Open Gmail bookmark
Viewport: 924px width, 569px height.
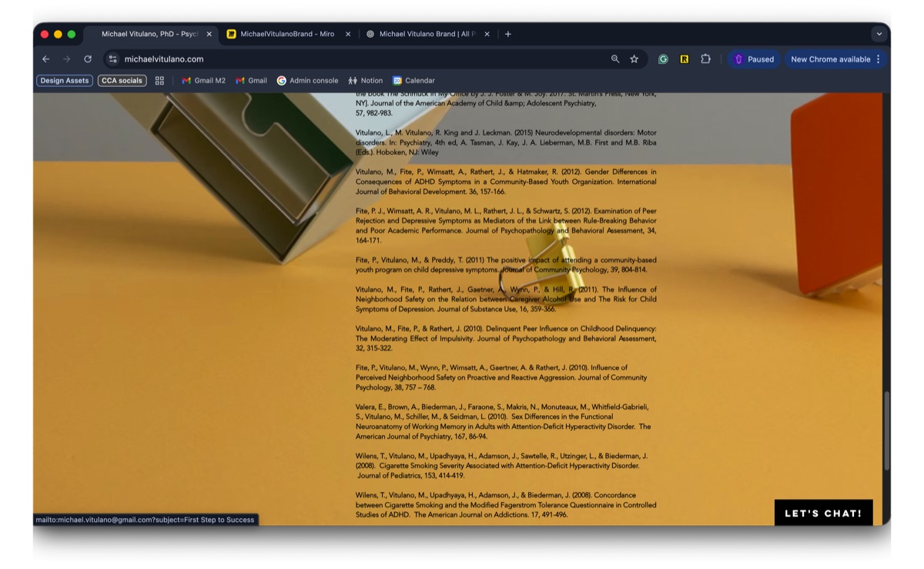(252, 80)
